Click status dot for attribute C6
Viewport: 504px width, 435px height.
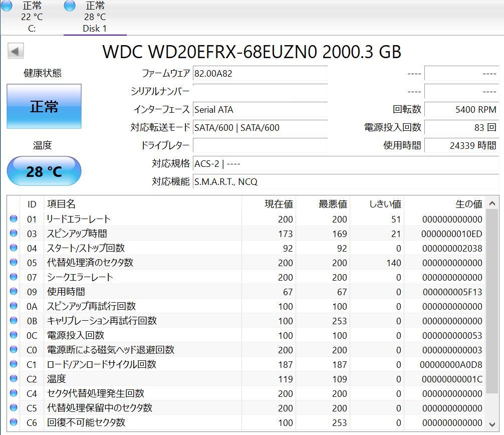[x=14, y=422]
